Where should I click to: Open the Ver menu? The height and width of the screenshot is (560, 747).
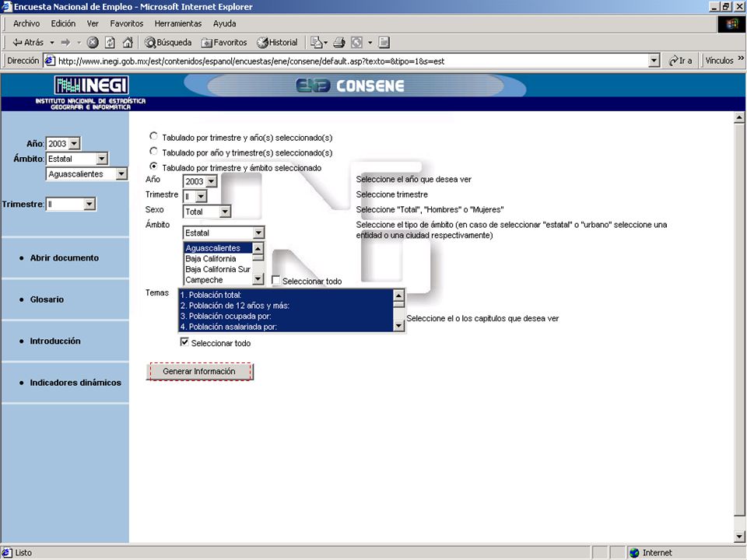pyautogui.click(x=93, y=23)
